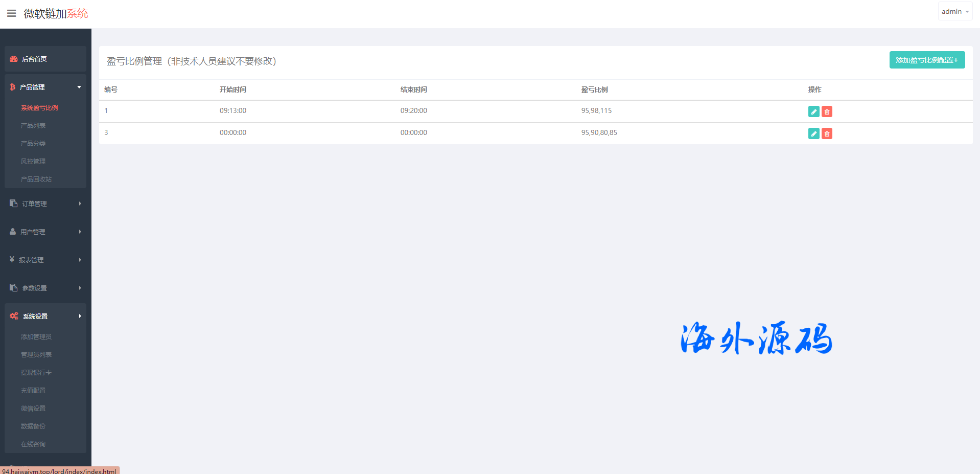Click the 用户管理 user icon
980x474 pixels.
[x=13, y=232]
